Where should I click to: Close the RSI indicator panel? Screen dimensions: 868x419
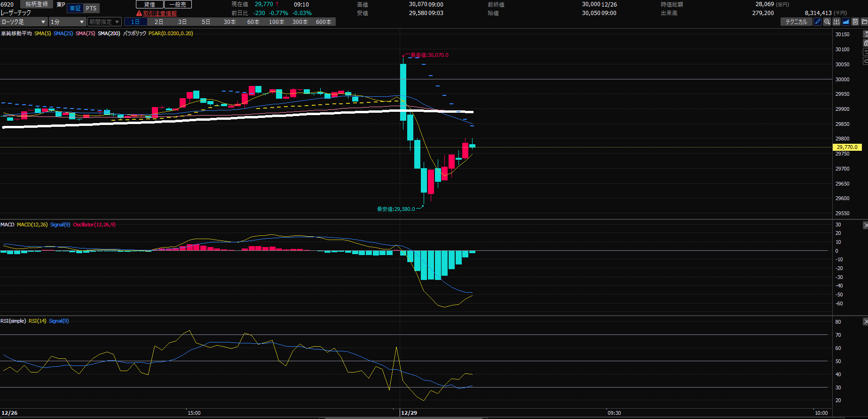tap(865, 322)
